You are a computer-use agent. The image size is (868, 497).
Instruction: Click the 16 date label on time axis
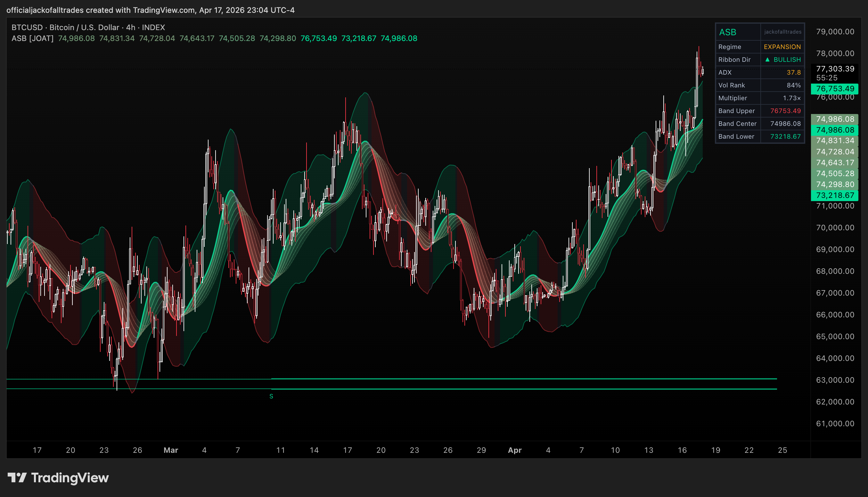coord(682,450)
